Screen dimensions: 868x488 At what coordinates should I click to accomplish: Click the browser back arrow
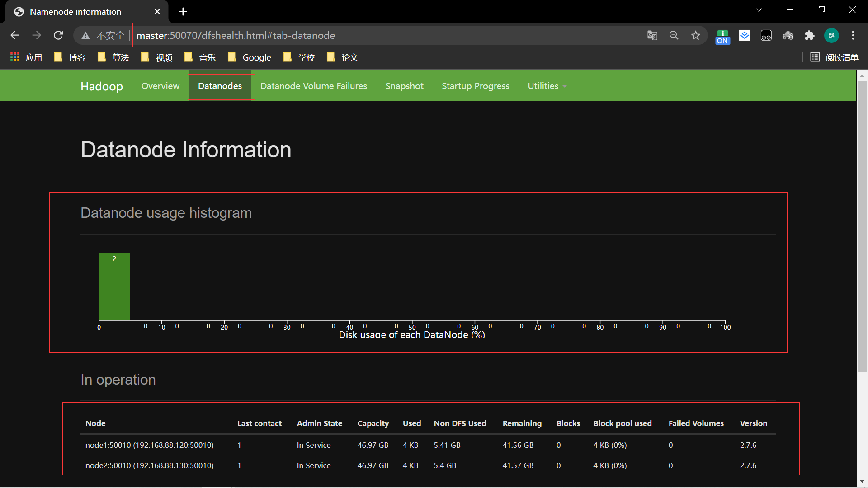15,35
